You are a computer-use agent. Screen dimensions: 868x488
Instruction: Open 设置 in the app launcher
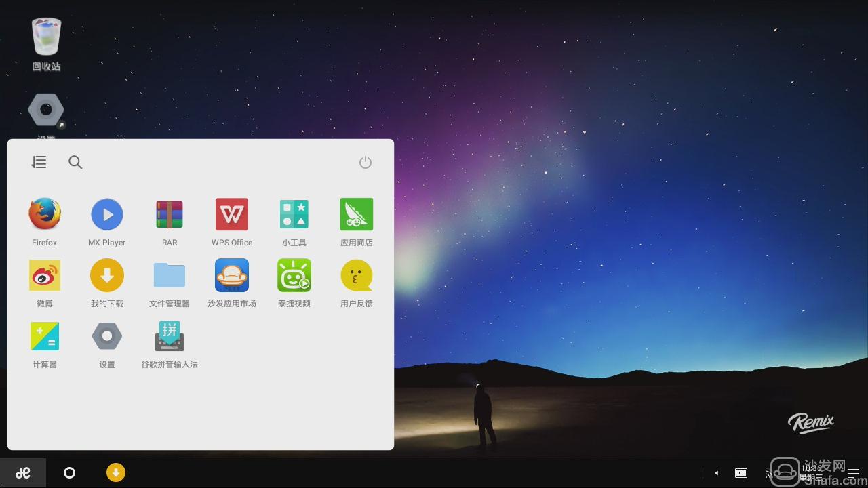tap(107, 337)
